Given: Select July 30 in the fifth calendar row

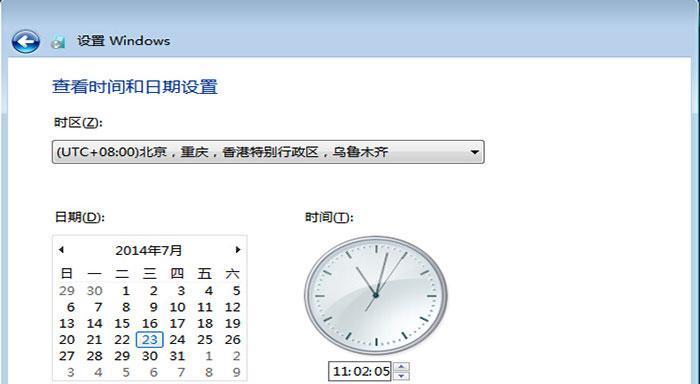Looking at the screenshot, I should (150, 356).
